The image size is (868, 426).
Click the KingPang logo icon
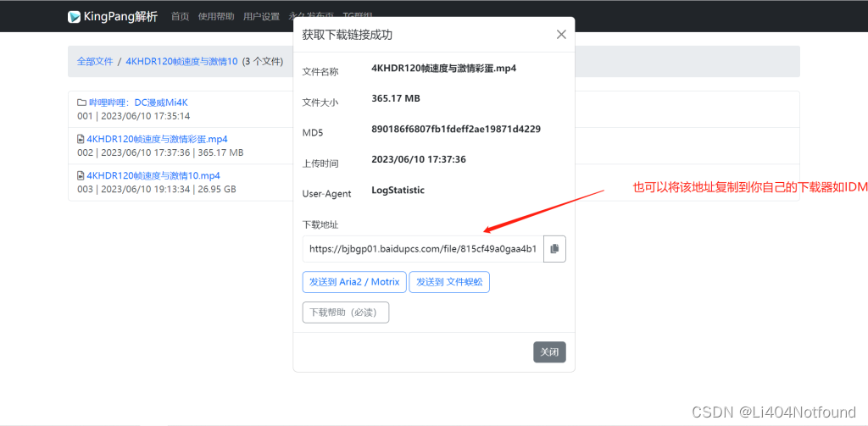click(75, 17)
